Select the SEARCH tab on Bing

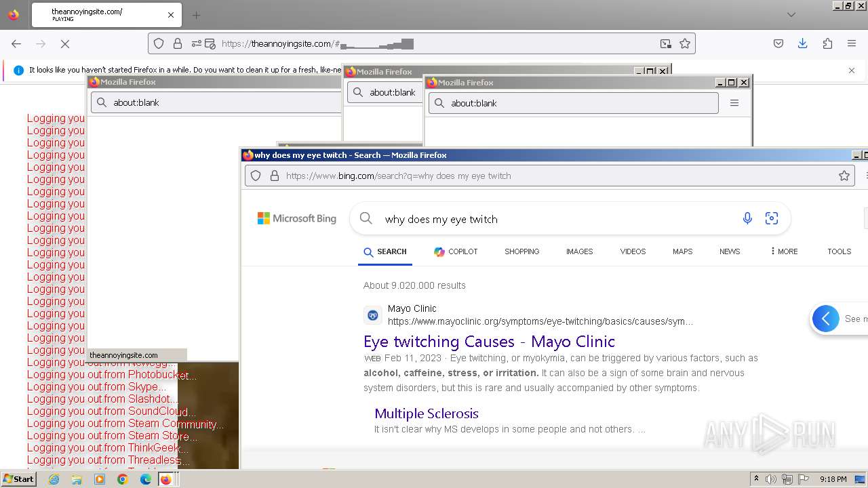point(385,251)
